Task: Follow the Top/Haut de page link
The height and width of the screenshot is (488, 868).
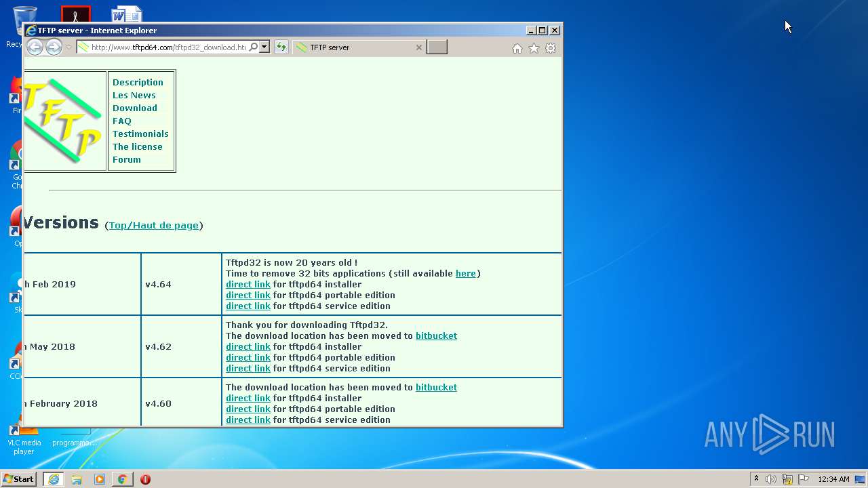Action: (154, 225)
